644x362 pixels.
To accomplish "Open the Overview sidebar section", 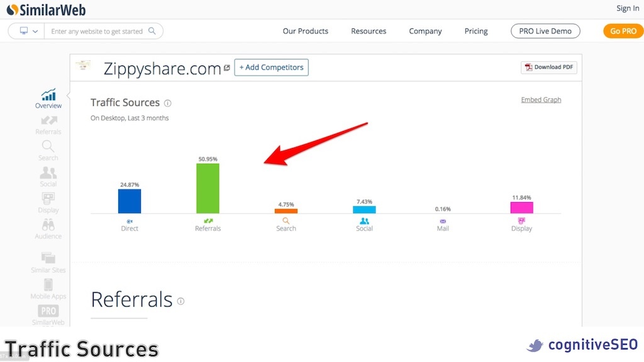I will click(x=48, y=98).
